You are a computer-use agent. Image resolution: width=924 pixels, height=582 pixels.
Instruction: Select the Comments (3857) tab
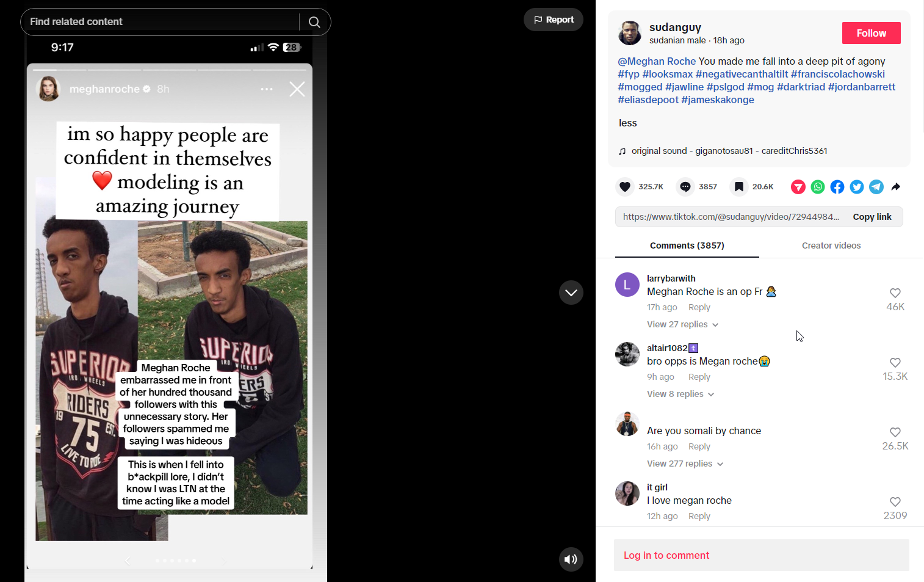[x=687, y=246]
